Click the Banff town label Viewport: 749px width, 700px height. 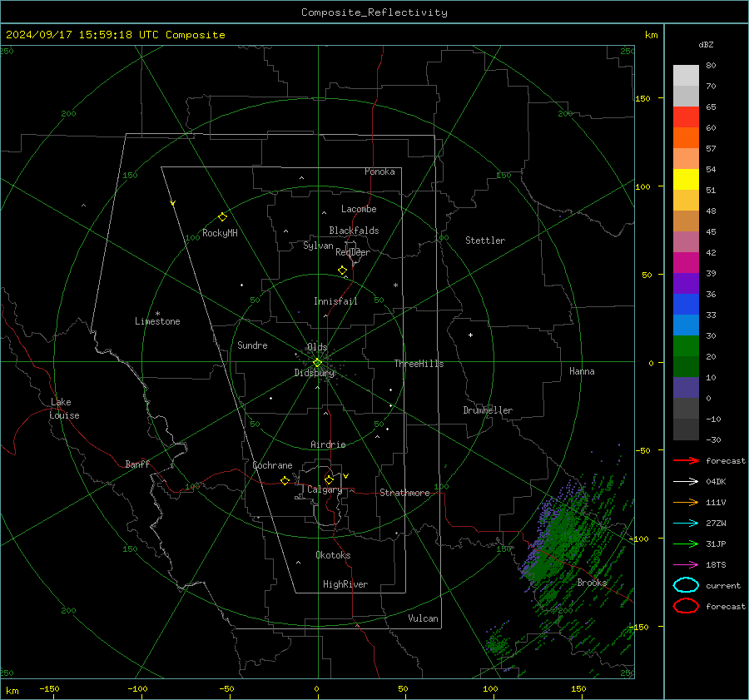[x=137, y=464]
